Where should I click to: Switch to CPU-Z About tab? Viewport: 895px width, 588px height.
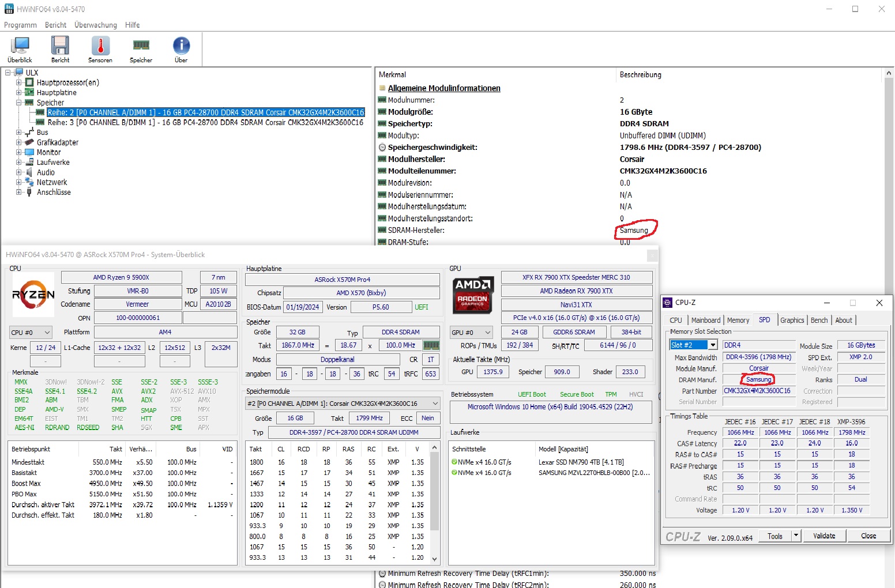[x=844, y=320]
